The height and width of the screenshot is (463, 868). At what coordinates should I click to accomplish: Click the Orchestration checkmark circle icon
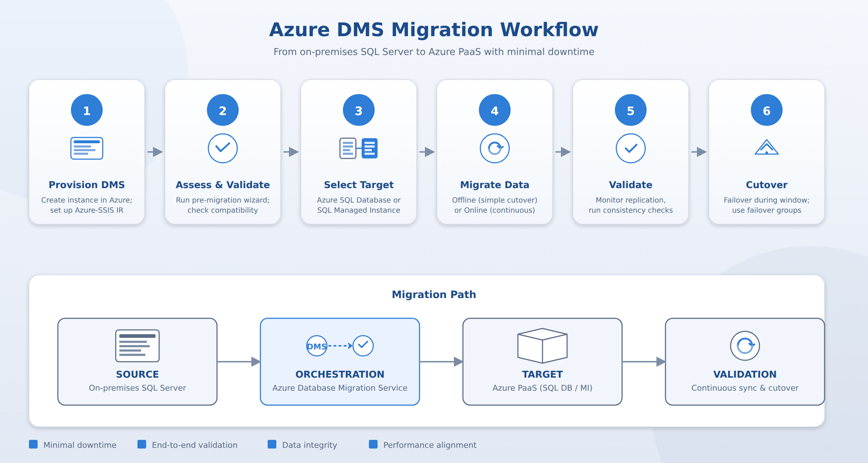click(363, 346)
